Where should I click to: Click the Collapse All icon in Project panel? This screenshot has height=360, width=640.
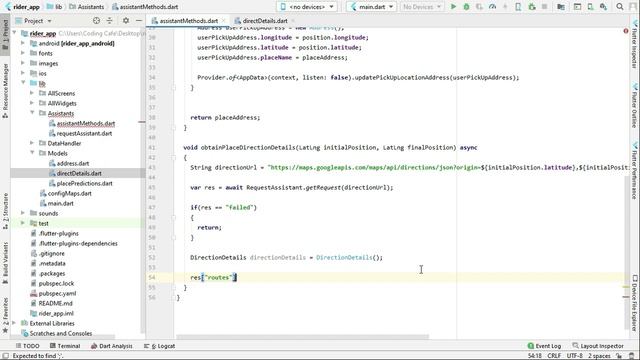pyautogui.click(x=109, y=20)
